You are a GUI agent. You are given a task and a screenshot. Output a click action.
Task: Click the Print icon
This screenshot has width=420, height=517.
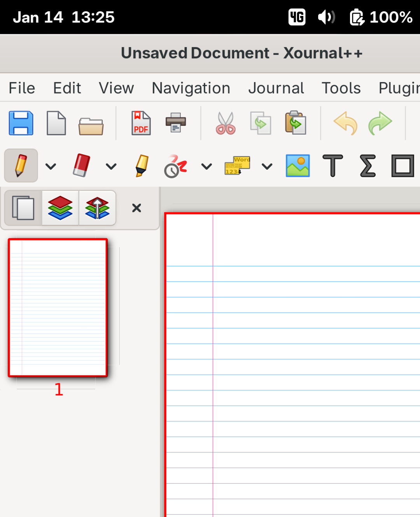click(x=176, y=123)
